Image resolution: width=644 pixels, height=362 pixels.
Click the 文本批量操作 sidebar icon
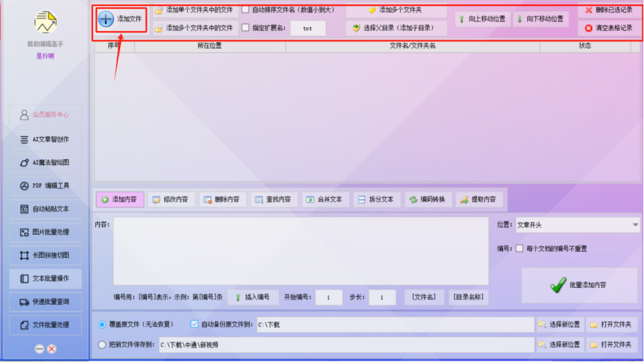pos(24,279)
